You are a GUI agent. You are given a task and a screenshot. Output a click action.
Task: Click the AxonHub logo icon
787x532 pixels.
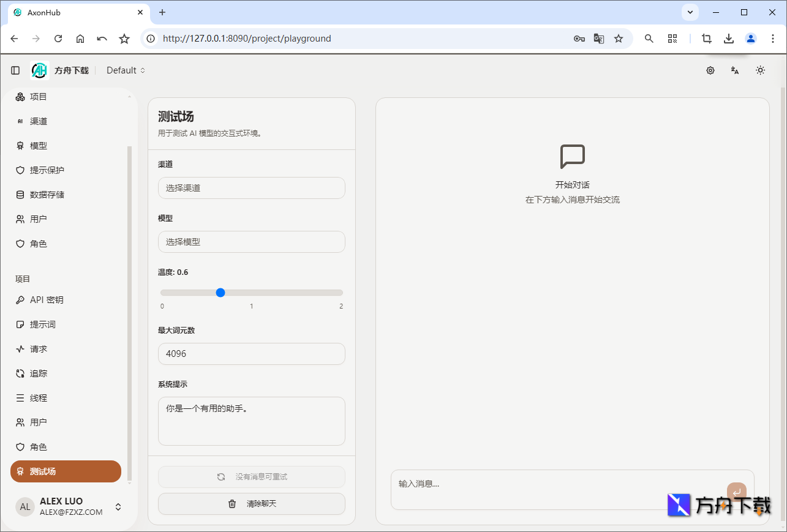click(40, 70)
